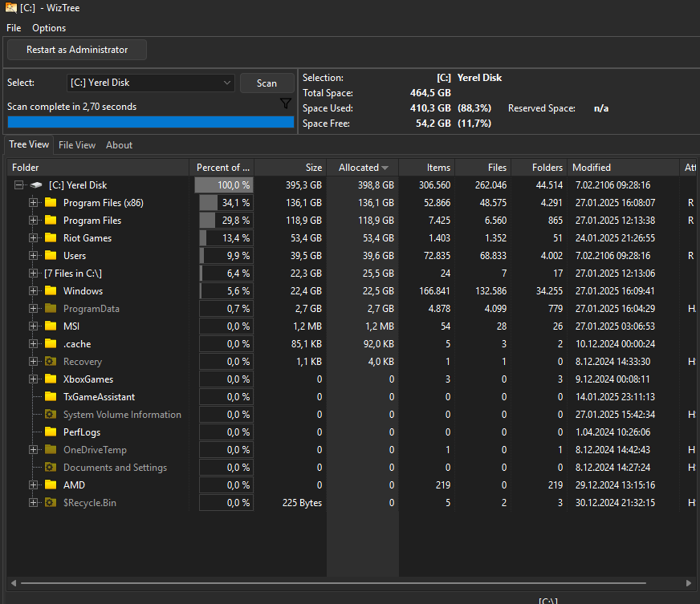700x604 pixels.
Task: Click the 225 Bytes size cell
Action: pos(302,503)
